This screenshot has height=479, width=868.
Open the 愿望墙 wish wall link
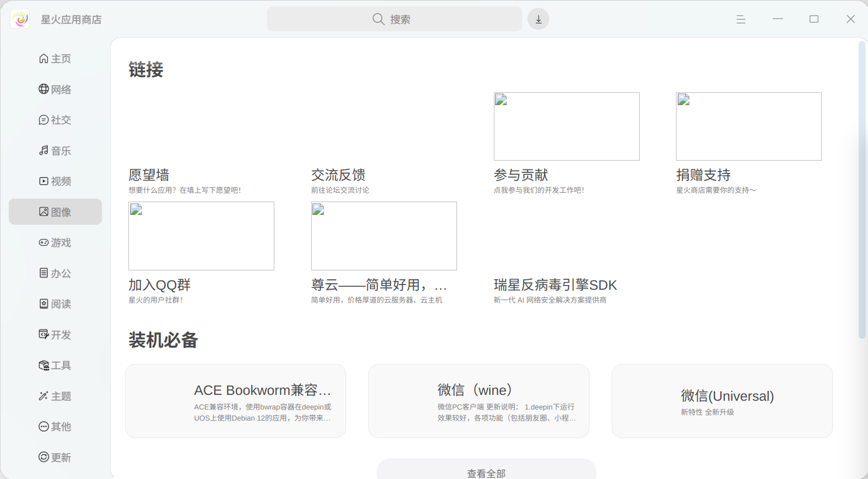pyautogui.click(x=149, y=175)
